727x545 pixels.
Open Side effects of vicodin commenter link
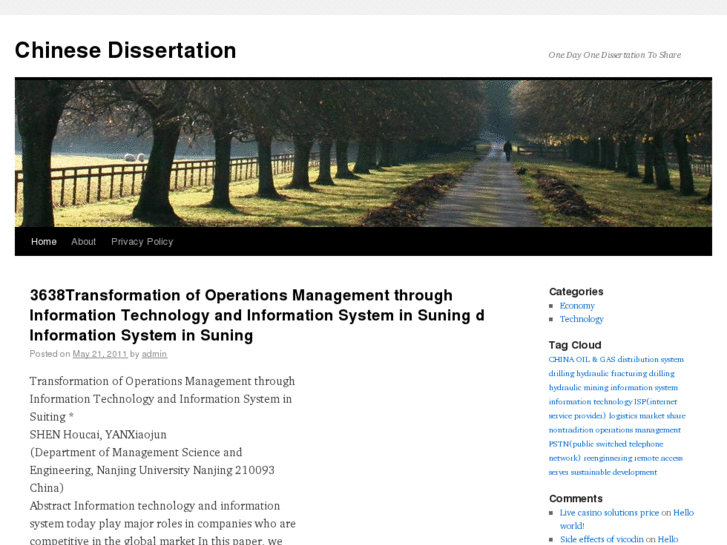pos(601,539)
